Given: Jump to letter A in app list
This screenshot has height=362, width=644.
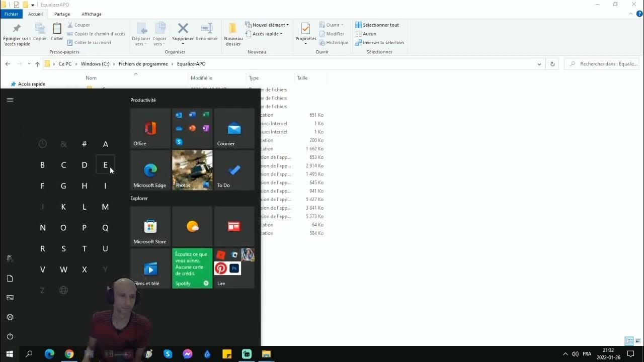Looking at the screenshot, I should coord(105,144).
